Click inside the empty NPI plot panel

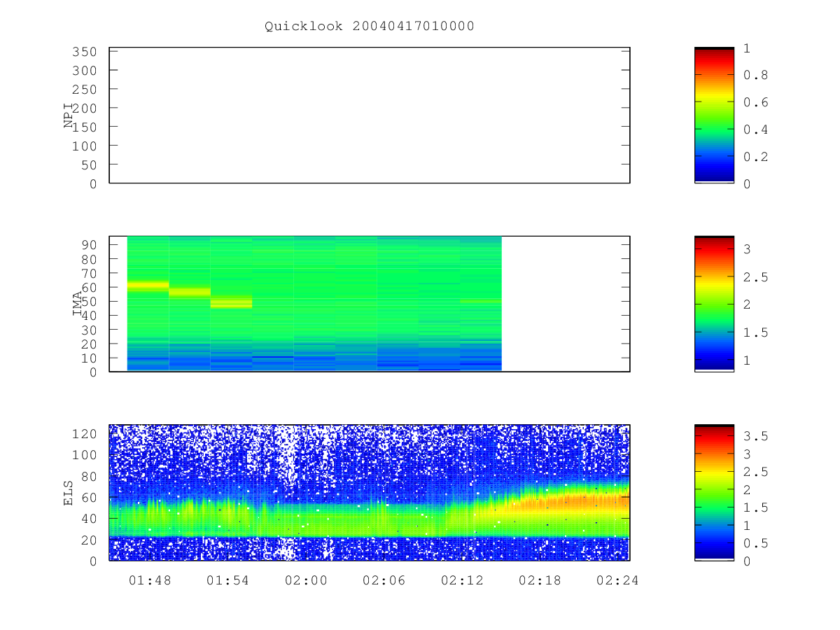tap(370, 115)
